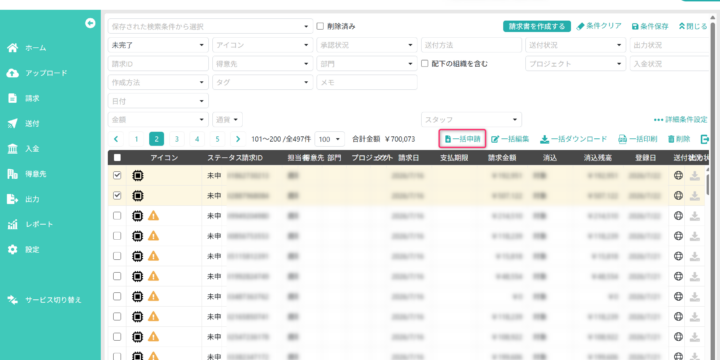Screen dimensions: 720x360
Task: Open the 日付 filter dropdown
Action: [x=158, y=101]
